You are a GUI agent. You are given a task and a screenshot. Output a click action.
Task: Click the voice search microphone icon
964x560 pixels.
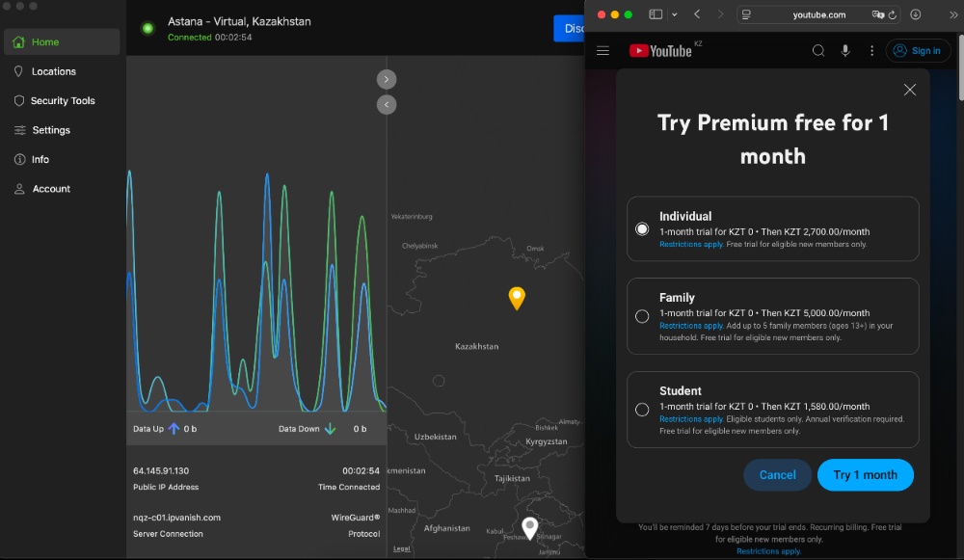click(x=845, y=51)
